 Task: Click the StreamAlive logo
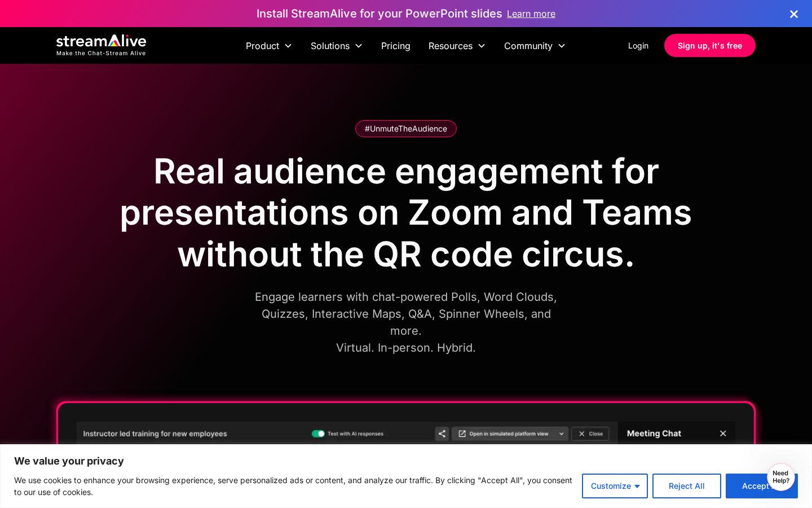click(x=101, y=45)
